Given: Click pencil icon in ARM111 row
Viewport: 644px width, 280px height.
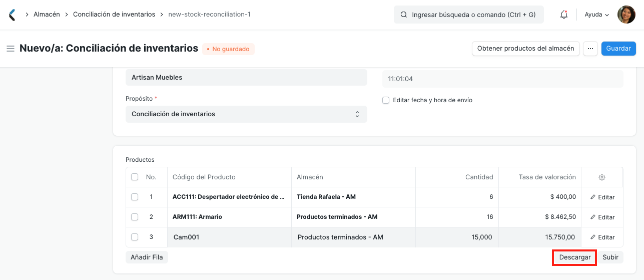Looking at the screenshot, I should click(x=593, y=217).
